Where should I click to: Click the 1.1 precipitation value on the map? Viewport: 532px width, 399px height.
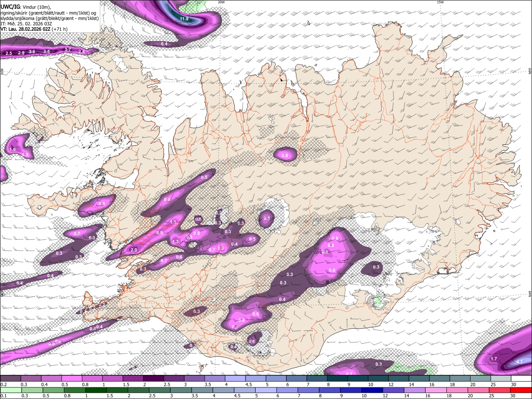pos(173,222)
